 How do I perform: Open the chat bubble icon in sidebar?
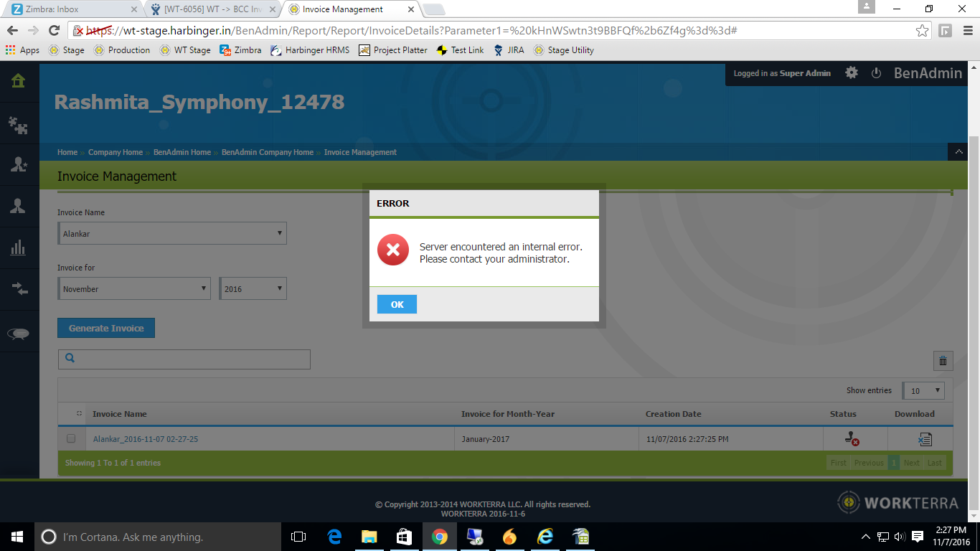click(x=19, y=331)
